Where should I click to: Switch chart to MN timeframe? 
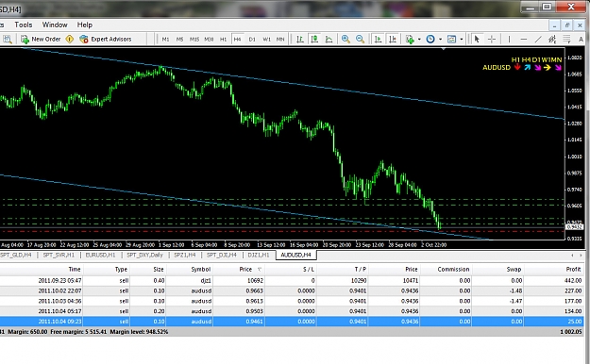point(280,39)
